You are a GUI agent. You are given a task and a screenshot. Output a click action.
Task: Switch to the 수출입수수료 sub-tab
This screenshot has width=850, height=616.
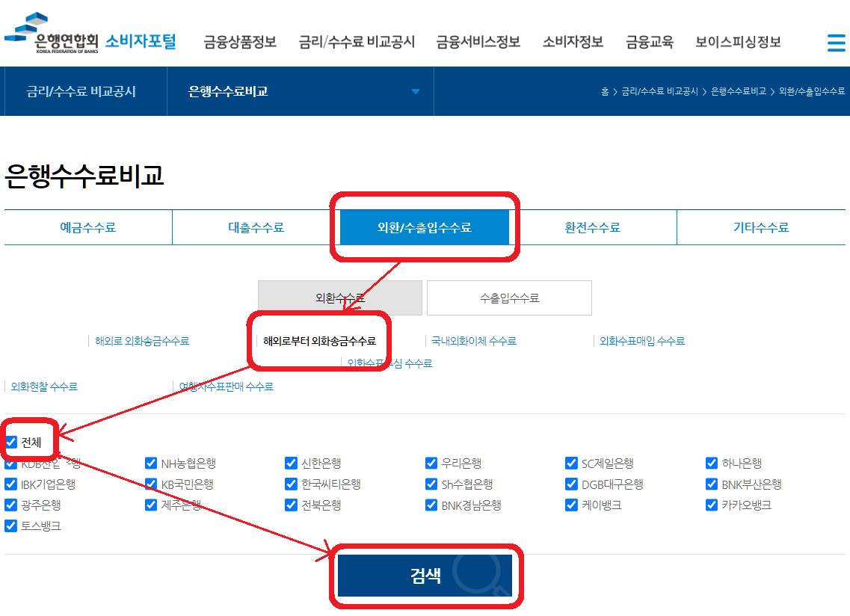pyautogui.click(x=508, y=298)
